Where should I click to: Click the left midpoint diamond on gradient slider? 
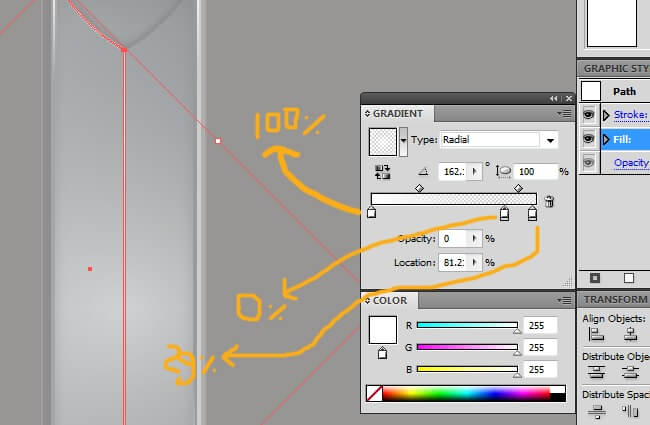(419, 188)
